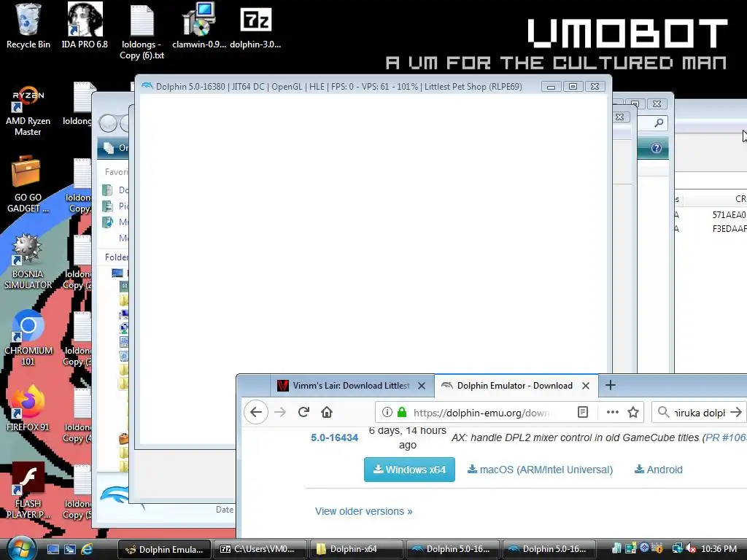Image resolution: width=747 pixels, height=560 pixels.
Task: Open GO GO GADGET briefcase icon
Action: pos(28,184)
